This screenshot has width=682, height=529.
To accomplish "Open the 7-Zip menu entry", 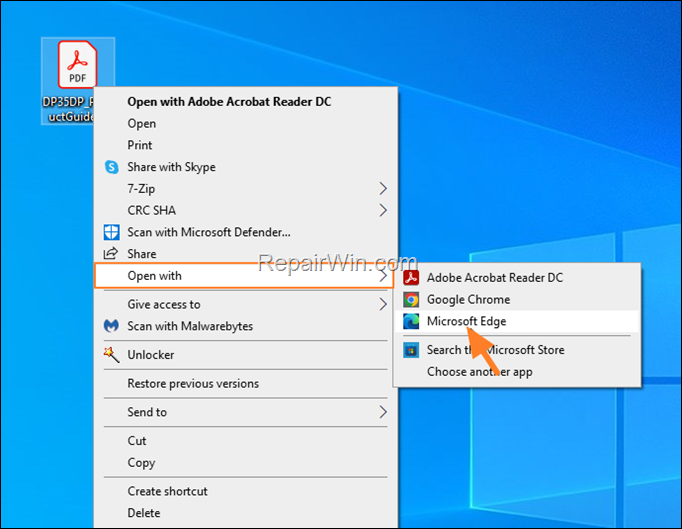I will [246, 189].
